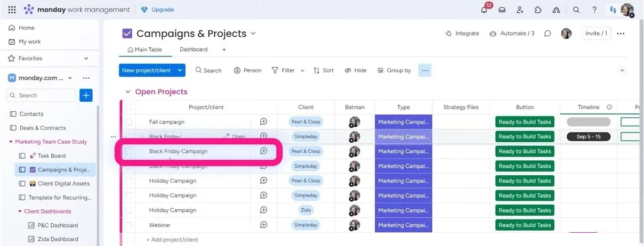Open updates for the Zida Holiday Campaign
The width and height of the screenshot is (644, 246).
[263, 210]
